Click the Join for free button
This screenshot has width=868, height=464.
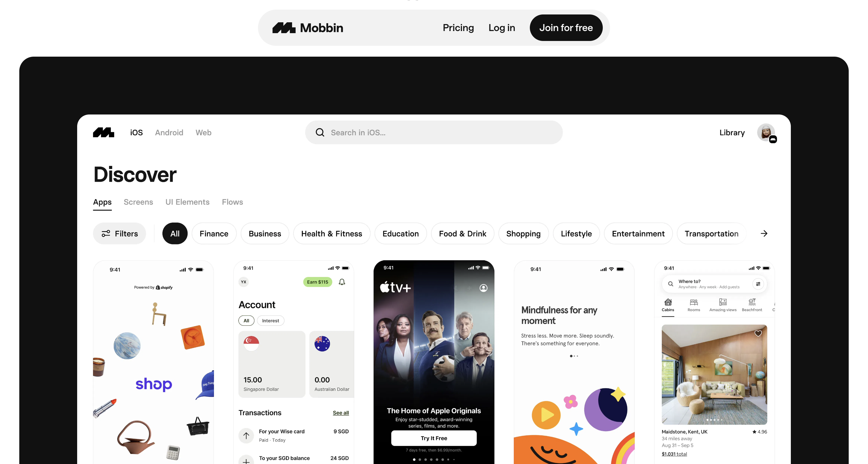tap(566, 28)
